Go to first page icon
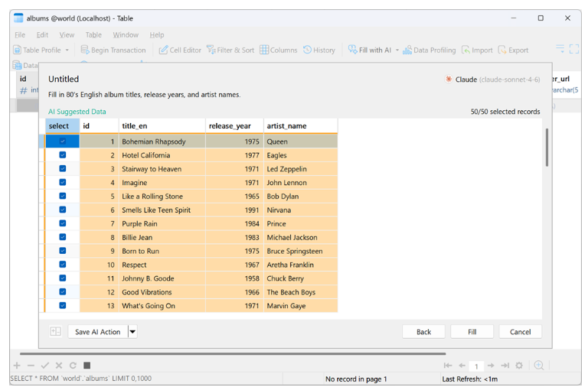Image resolution: width=588 pixels, height=387 pixels. point(448,366)
